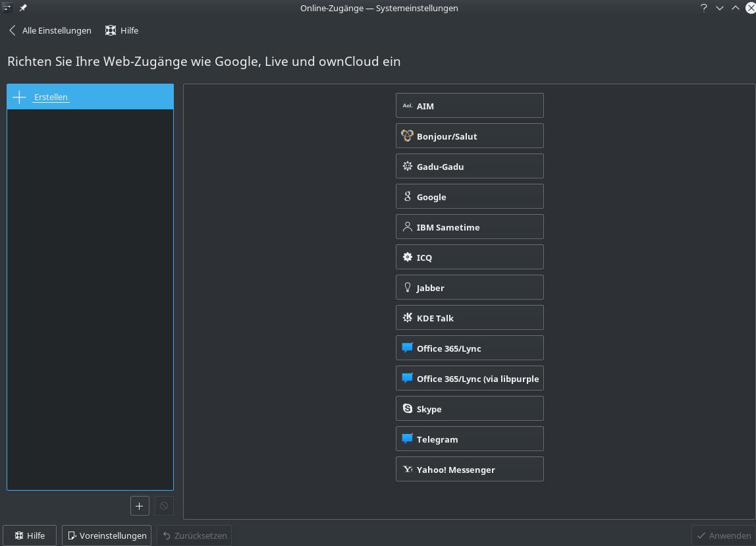Screen dimensions: 756x546
Task: Click the AIM account provider button
Action: coord(470,105)
